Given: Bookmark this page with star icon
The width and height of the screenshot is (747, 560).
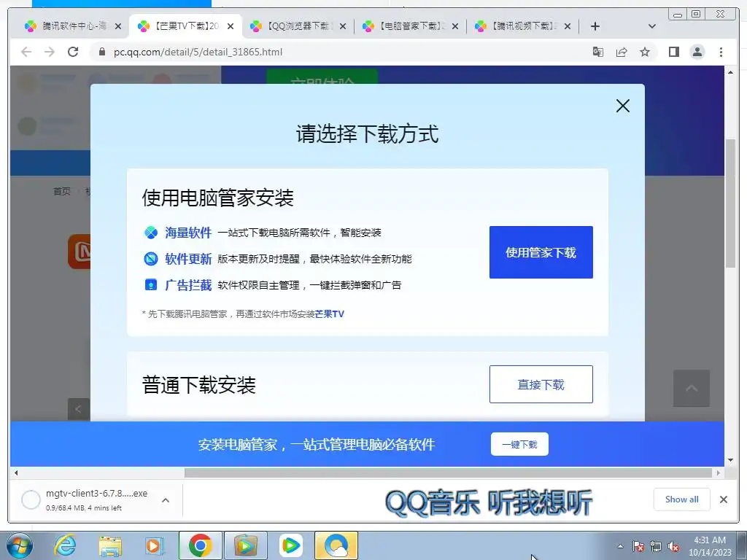Looking at the screenshot, I should tap(645, 52).
